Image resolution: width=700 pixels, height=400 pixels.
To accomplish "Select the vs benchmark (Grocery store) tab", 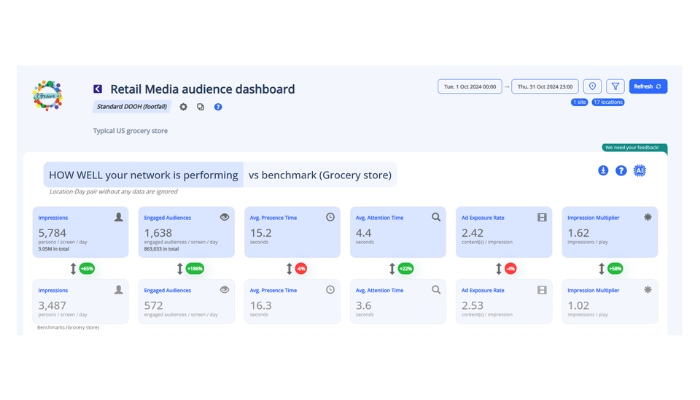I will click(x=319, y=175).
